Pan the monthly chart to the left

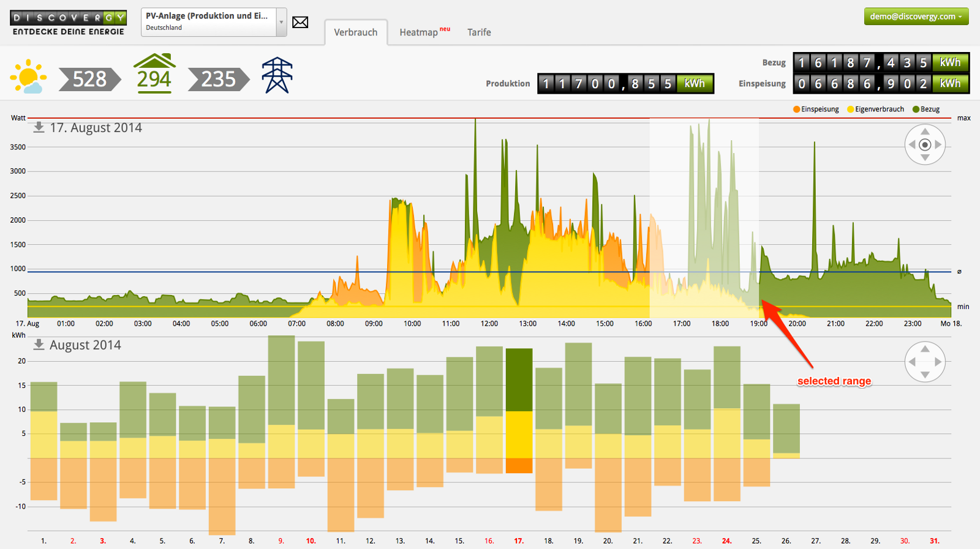912,362
